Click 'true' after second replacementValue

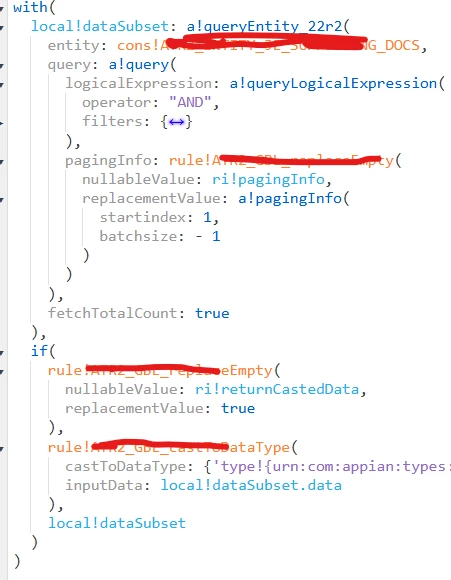click(238, 408)
